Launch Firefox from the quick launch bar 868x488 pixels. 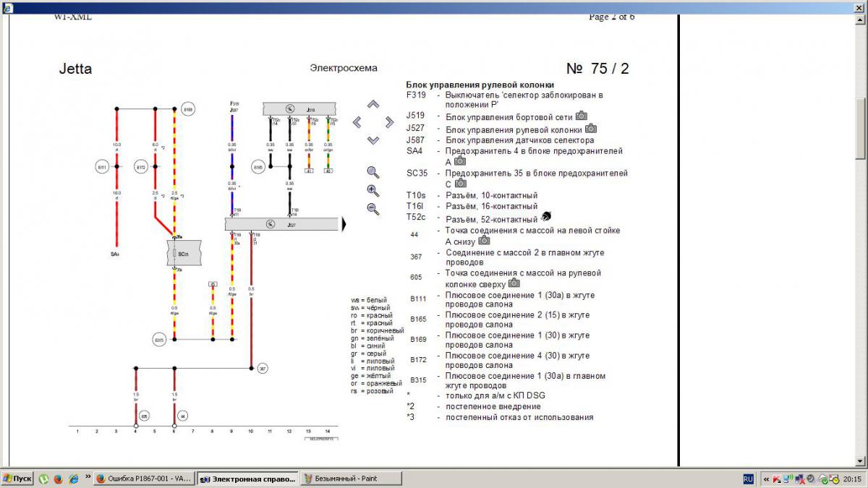point(58,479)
